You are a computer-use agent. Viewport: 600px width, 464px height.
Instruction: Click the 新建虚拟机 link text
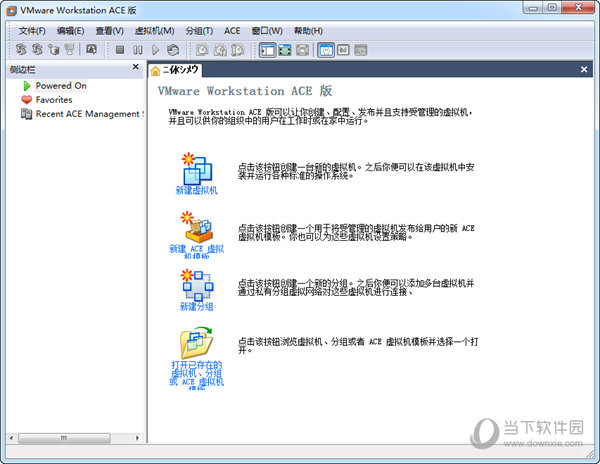[x=197, y=190]
